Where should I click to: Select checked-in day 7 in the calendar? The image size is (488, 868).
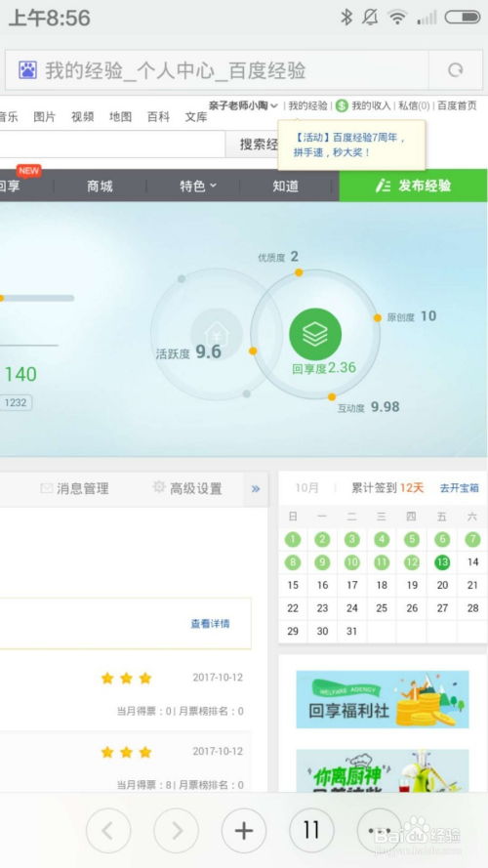pos(472,539)
